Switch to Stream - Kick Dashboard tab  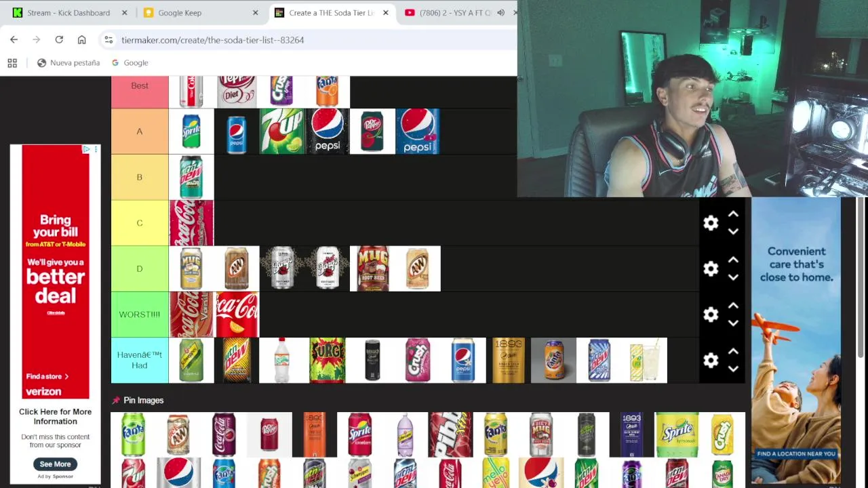(68, 13)
